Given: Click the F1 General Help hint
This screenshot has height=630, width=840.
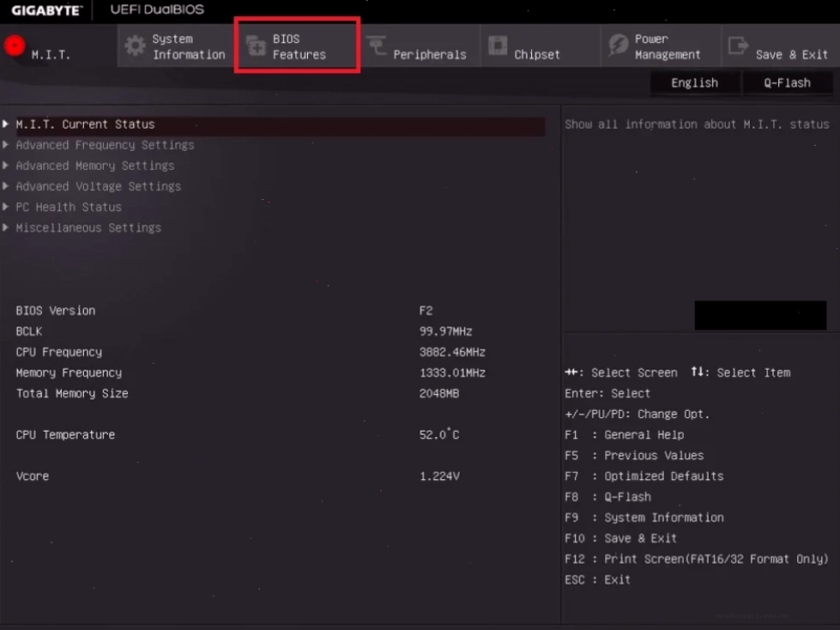Looking at the screenshot, I should point(624,435).
